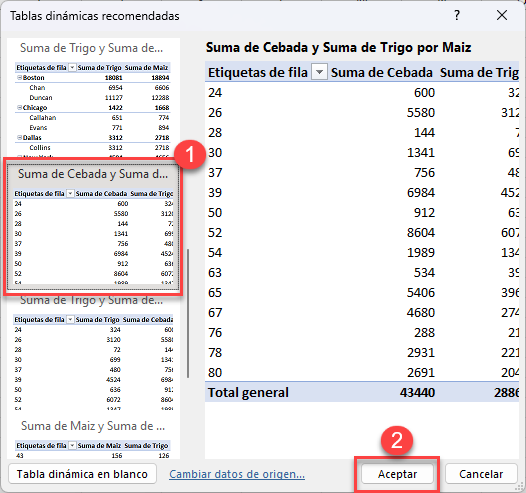The image size is (526, 493).
Task: Click the total value 43440
Action: pos(417,392)
